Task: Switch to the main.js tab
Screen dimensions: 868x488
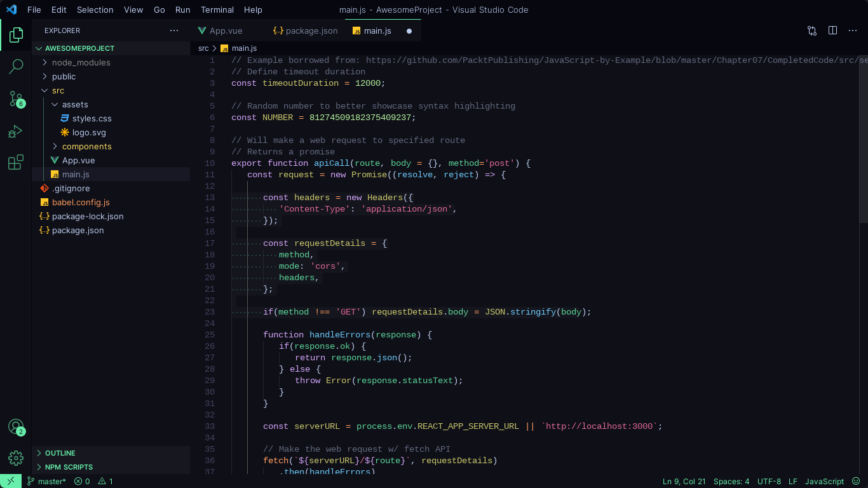Action: coord(383,30)
